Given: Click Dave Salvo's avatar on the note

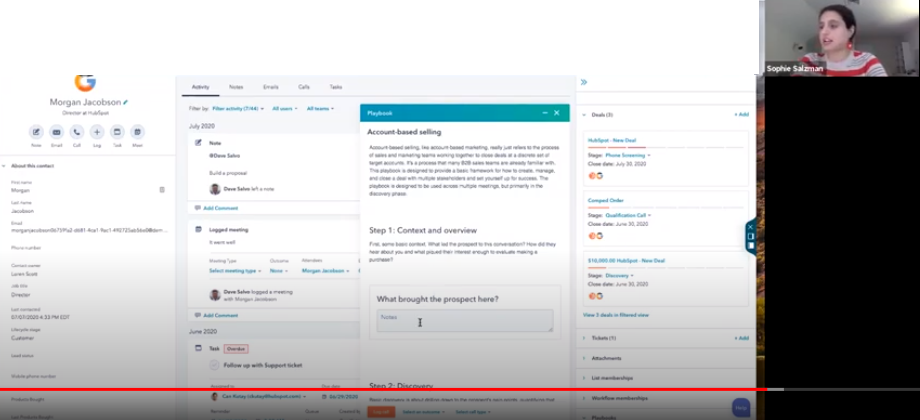Looking at the screenshot, I should pos(215,189).
